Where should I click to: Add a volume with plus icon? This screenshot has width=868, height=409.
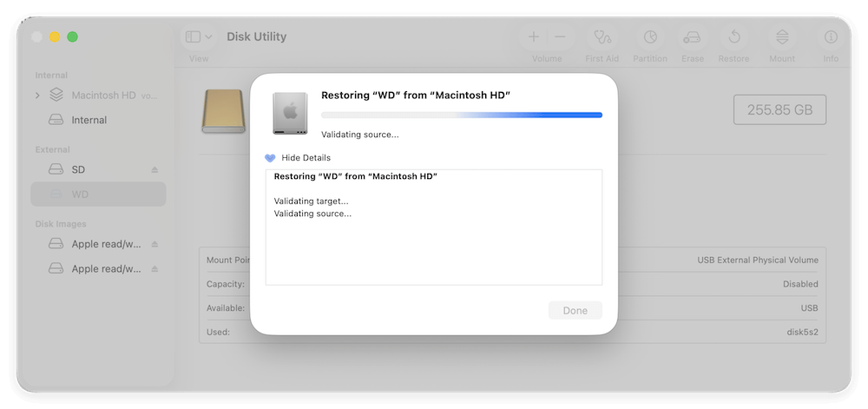pyautogui.click(x=534, y=37)
